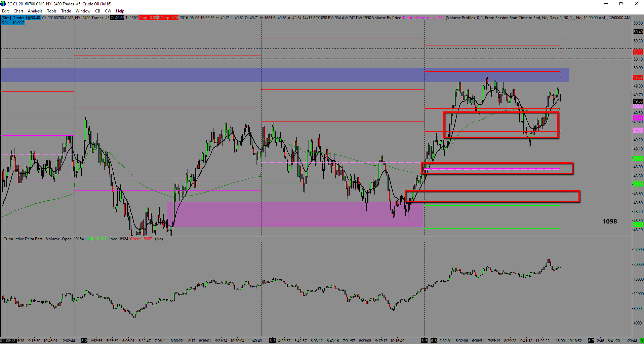This screenshot has height=344, width=644.
Task: Open the Chart menu
Action: [18, 11]
